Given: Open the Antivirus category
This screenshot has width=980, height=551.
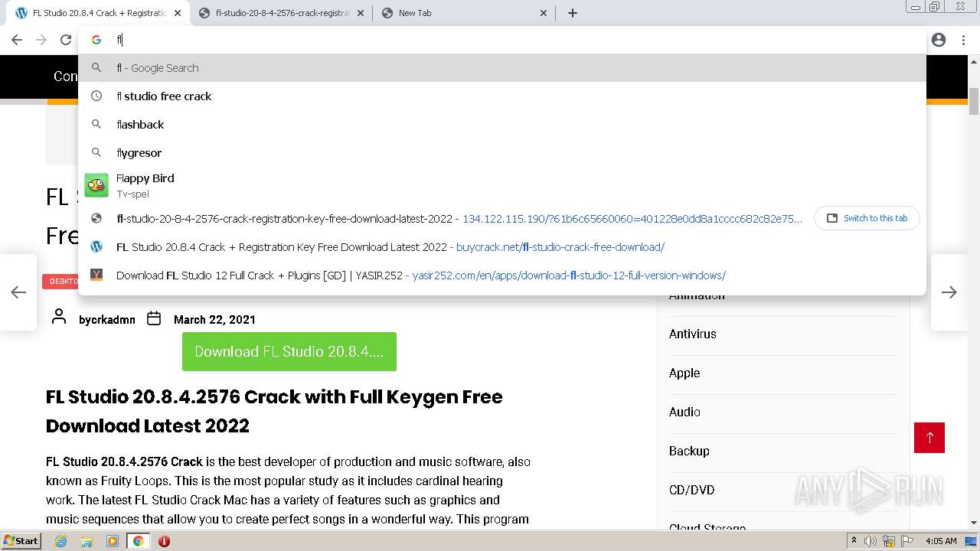Looking at the screenshot, I should (693, 334).
